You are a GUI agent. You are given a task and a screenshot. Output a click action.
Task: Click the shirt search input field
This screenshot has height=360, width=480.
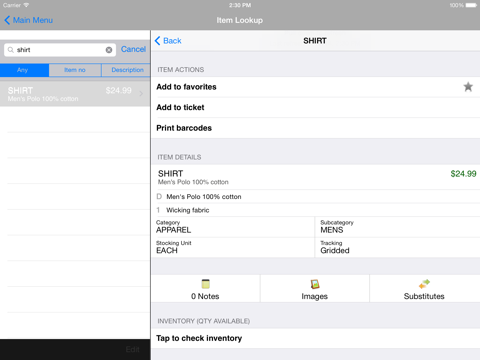(x=60, y=50)
